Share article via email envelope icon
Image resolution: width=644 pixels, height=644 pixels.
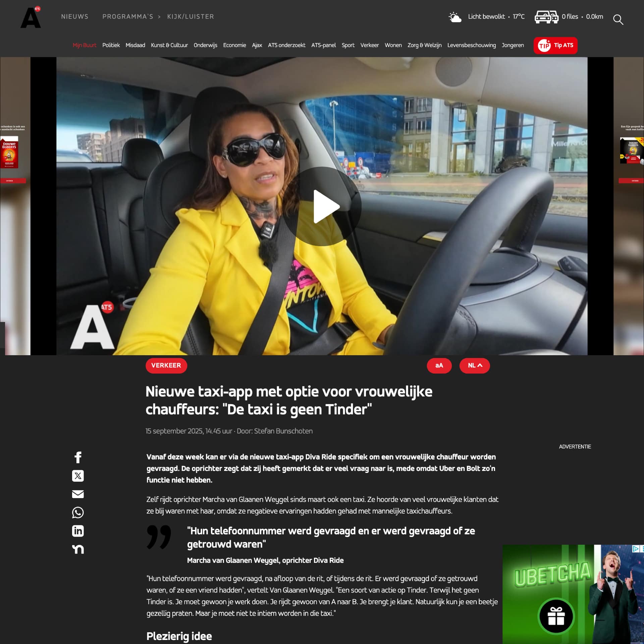click(x=78, y=494)
